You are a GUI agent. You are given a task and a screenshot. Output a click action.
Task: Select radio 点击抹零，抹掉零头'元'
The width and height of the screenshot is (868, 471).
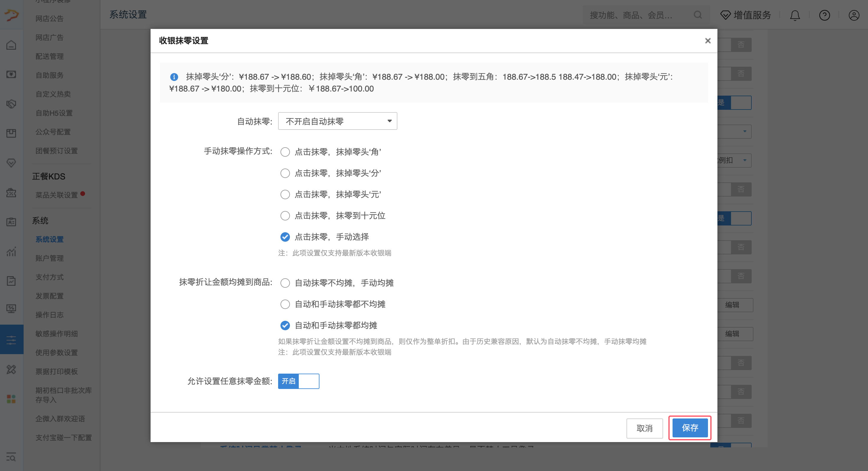click(285, 194)
